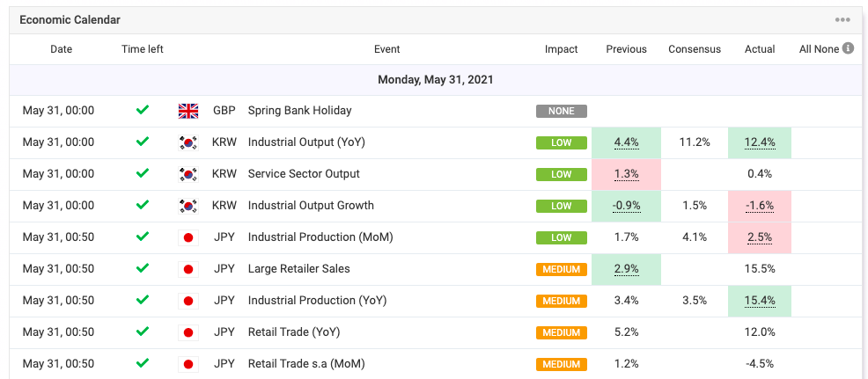Click the previous value 4.4% for Industrial Output (YoY)
The image size is (868, 379).
[626, 142]
